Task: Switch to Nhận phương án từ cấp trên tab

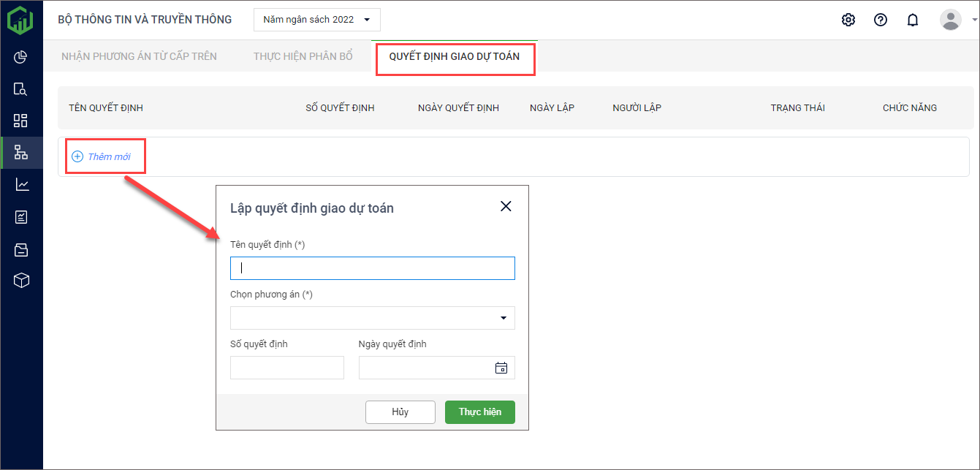Action: point(139,56)
